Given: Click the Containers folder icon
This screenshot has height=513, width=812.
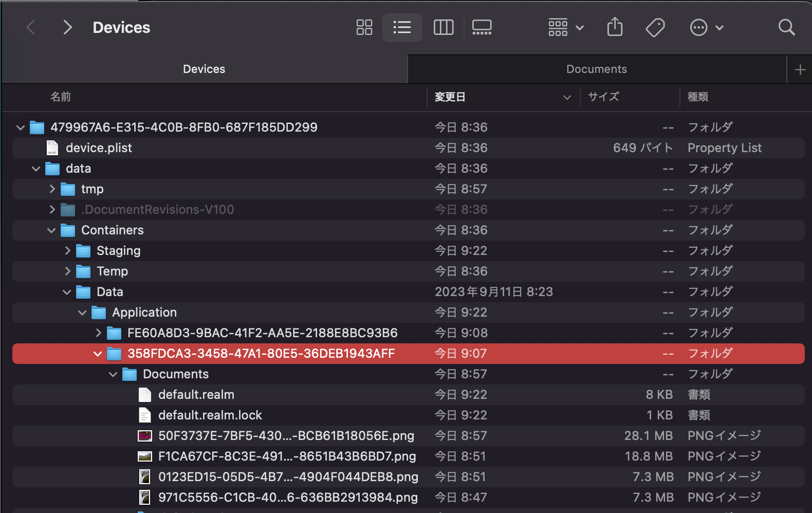Looking at the screenshot, I should click(68, 230).
